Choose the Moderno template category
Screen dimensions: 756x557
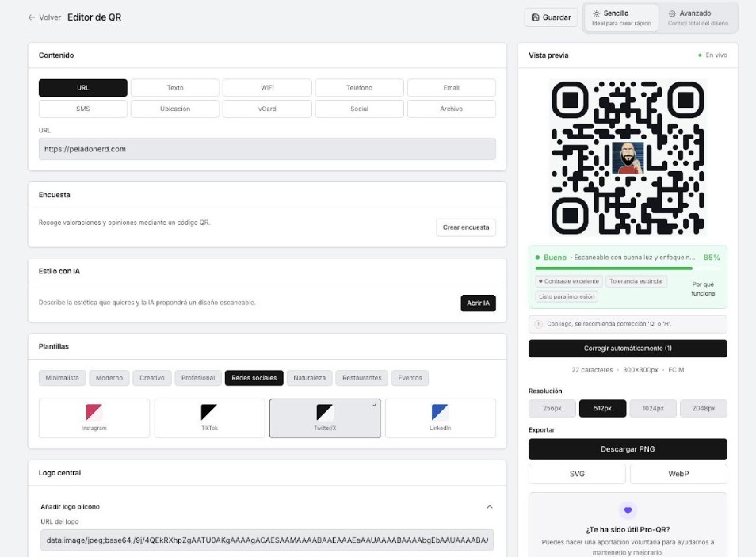109,378
